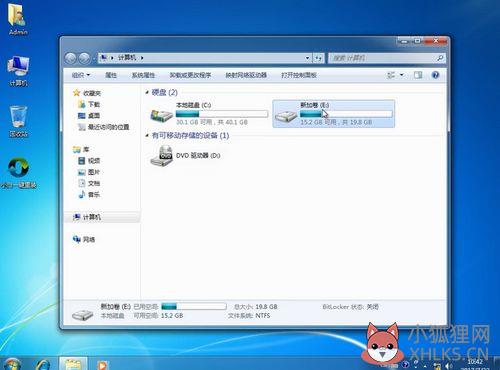Click 映射网络驱动器 on the toolbar
The width and height of the screenshot is (500, 370).
(x=246, y=75)
